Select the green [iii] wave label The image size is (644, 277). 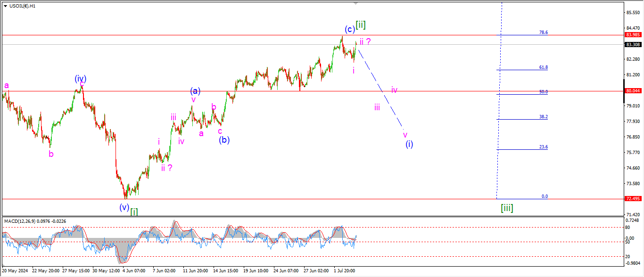[x=507, y=207]
